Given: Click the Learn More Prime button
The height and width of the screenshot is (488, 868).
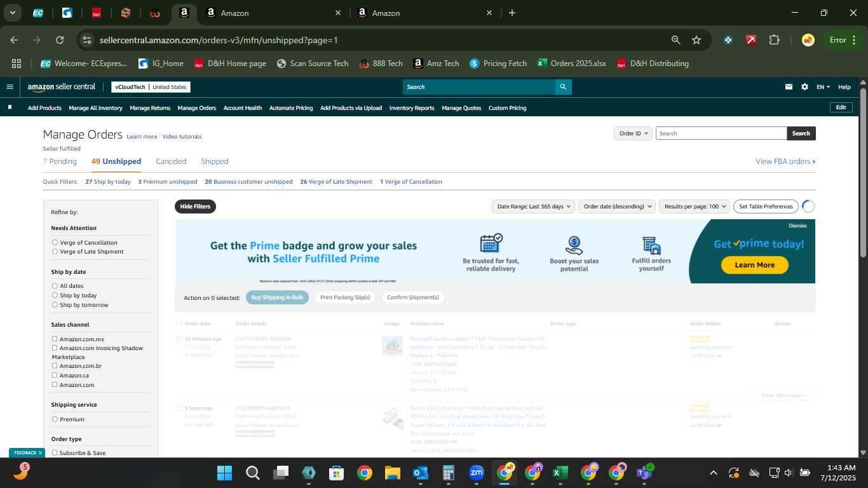Looking at the screenshot, I should click(x=755, y=265).
